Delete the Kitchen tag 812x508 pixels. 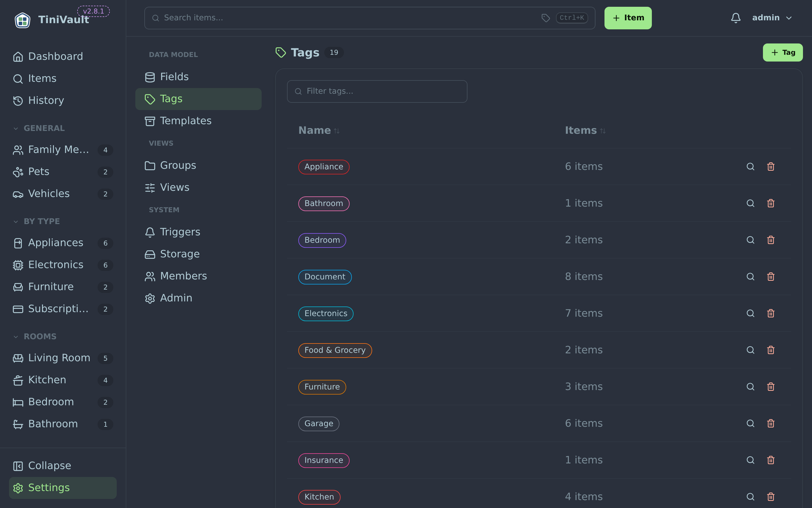pyautogui.click(x=771, y=497)
